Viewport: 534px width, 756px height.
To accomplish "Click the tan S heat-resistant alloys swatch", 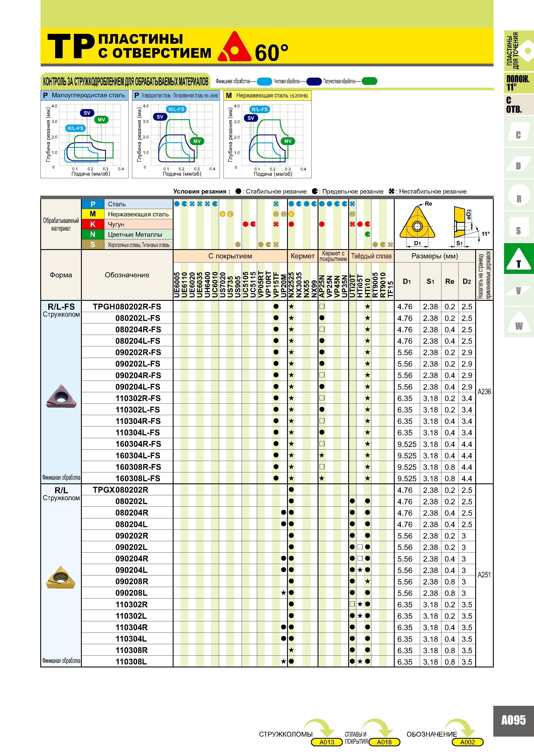I will tap(93, 244).
